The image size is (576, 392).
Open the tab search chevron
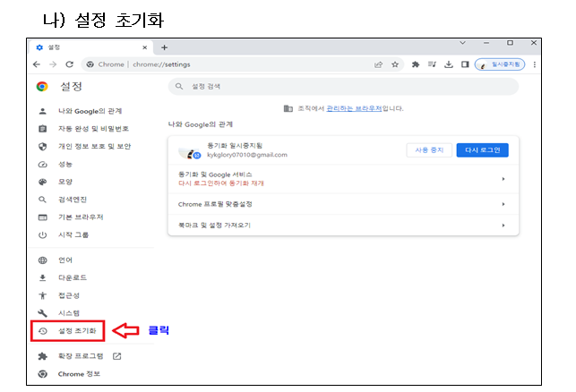[x=463, y=43]
